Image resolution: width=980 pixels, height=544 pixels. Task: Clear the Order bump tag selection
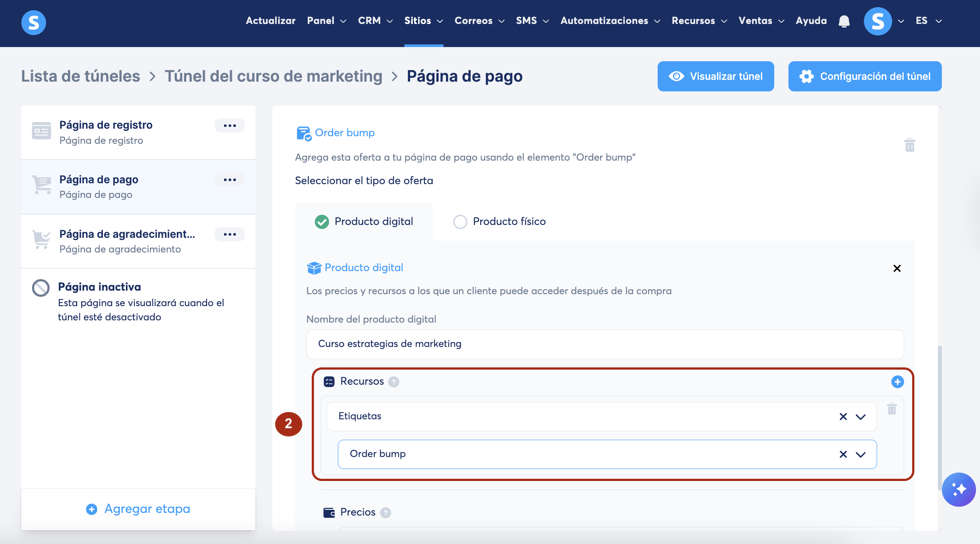point(843,454)
